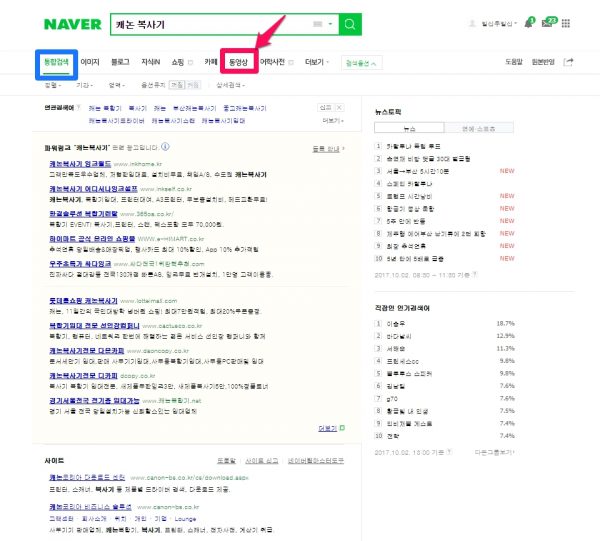Open the ad link with www.e-himart.co.kr
600x541 pixels.
pyautogui.click(x=92, y=239)
